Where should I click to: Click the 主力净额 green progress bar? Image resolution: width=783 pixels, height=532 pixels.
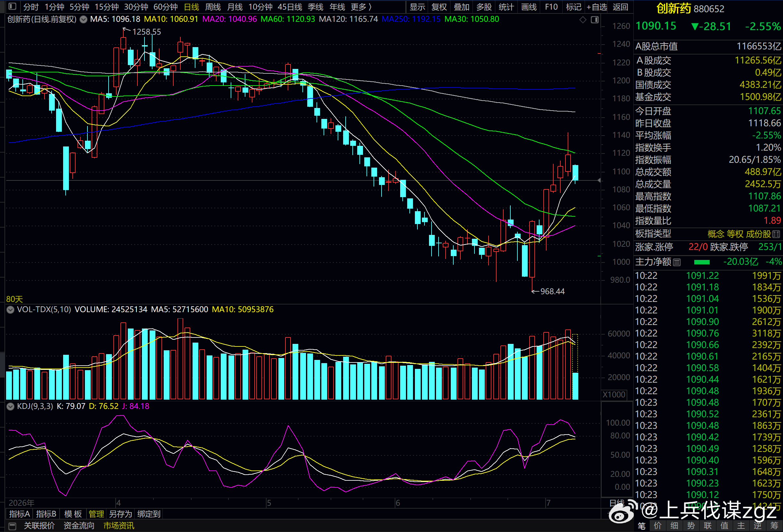point(702,262)
